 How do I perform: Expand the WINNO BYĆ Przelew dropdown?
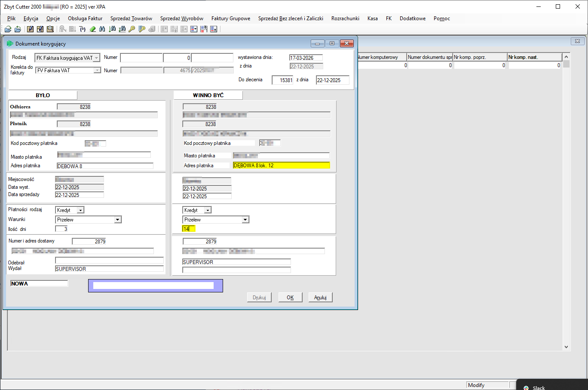click(x=245, y=220)
